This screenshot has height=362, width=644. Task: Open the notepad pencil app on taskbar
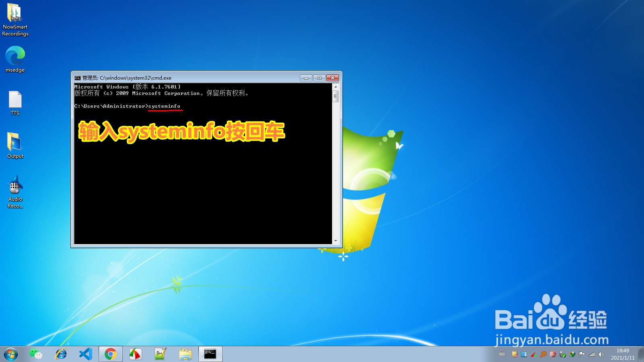point(160,354)
